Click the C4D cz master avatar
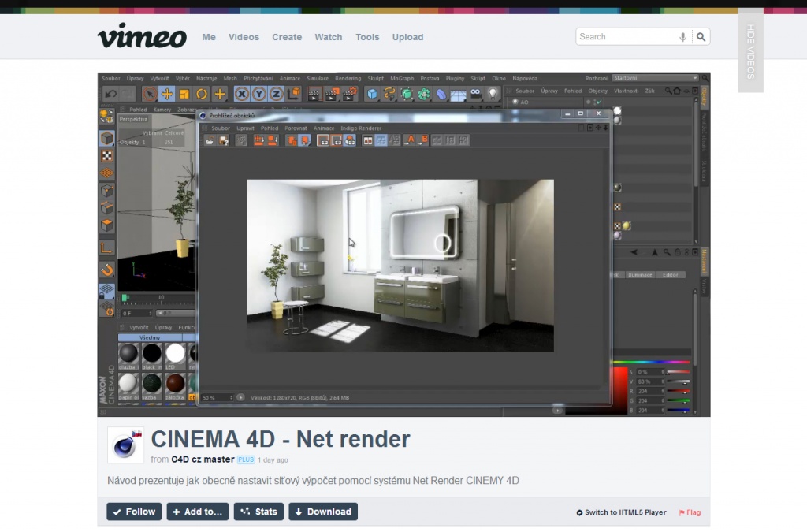 click(x=125, y=445)
